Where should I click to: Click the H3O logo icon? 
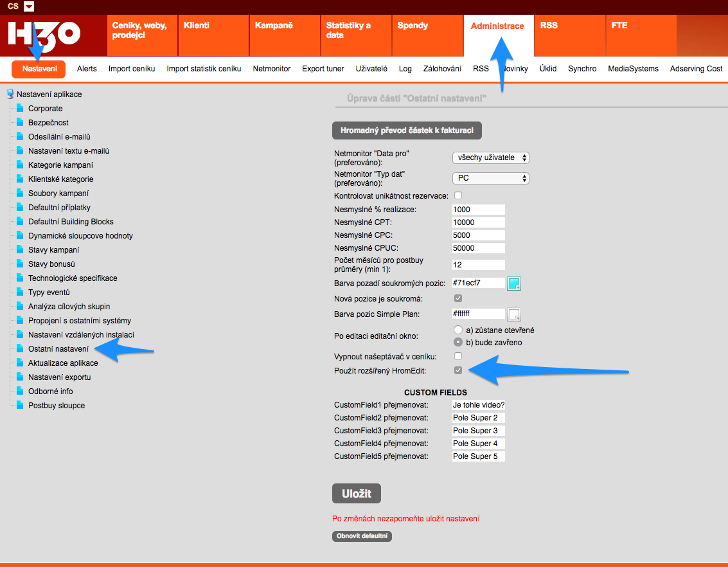click(44, 33)
